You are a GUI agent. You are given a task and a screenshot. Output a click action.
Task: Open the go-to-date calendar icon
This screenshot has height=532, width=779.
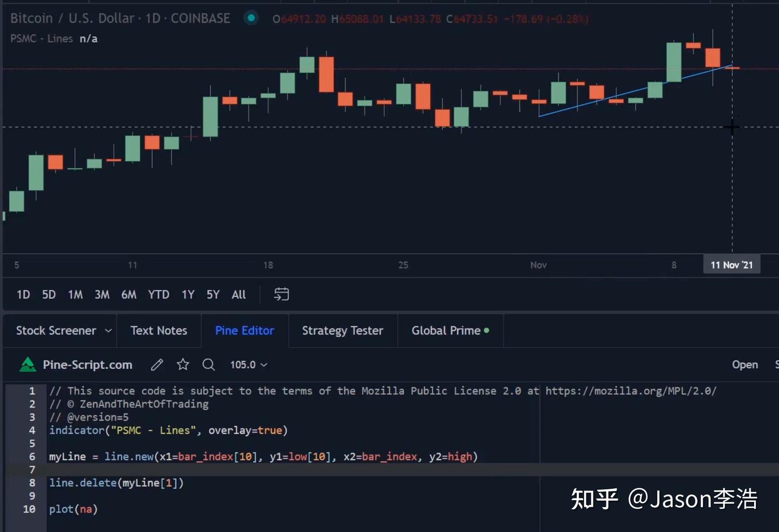point(281,294)
